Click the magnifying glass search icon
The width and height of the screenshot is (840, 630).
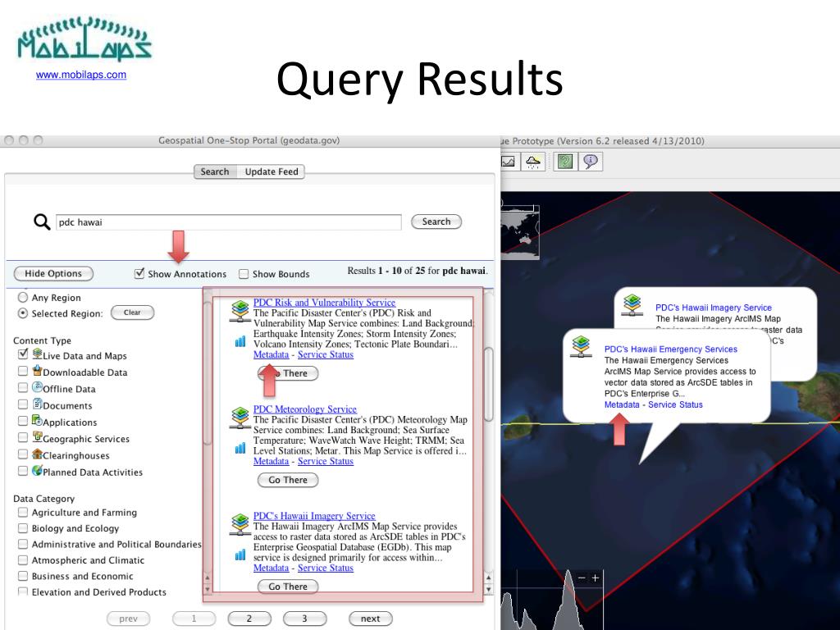(x=42, y=221)
